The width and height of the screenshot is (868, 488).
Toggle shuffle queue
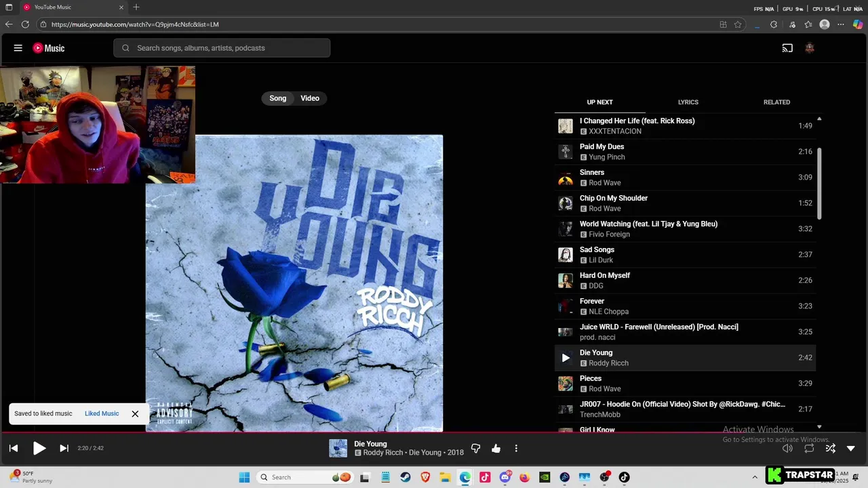coord(830,448)
